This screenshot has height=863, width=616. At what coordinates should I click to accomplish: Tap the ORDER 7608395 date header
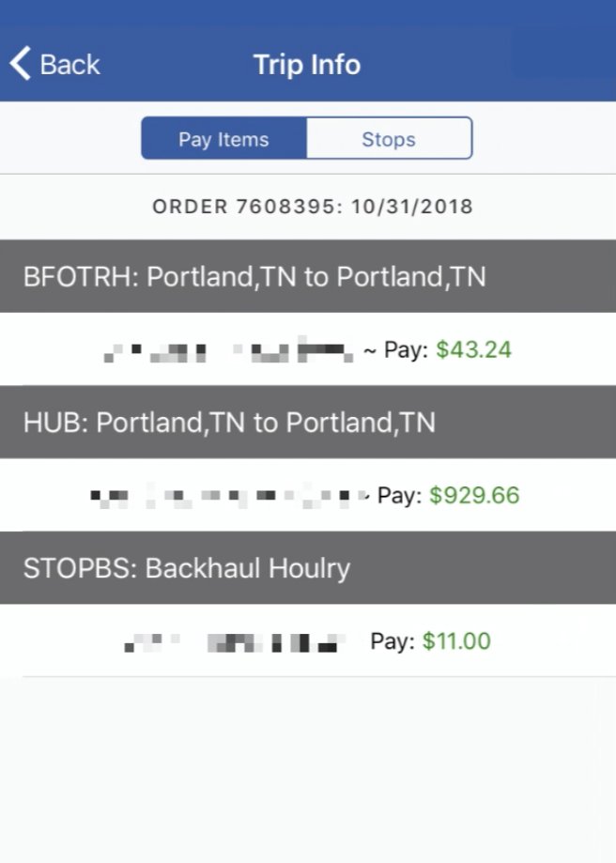tap(312, 207)
